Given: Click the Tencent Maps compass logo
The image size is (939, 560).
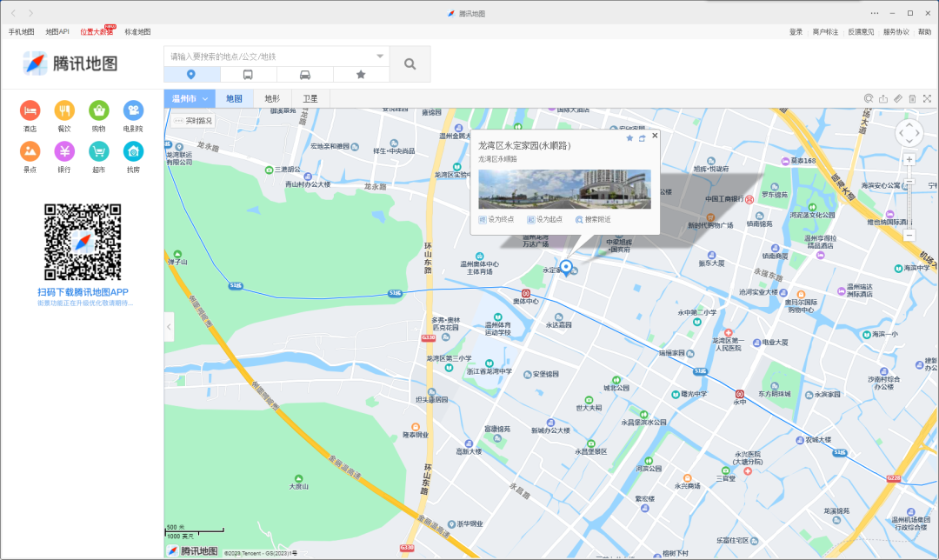Looking at the screenshot, I should pos(35,63).
